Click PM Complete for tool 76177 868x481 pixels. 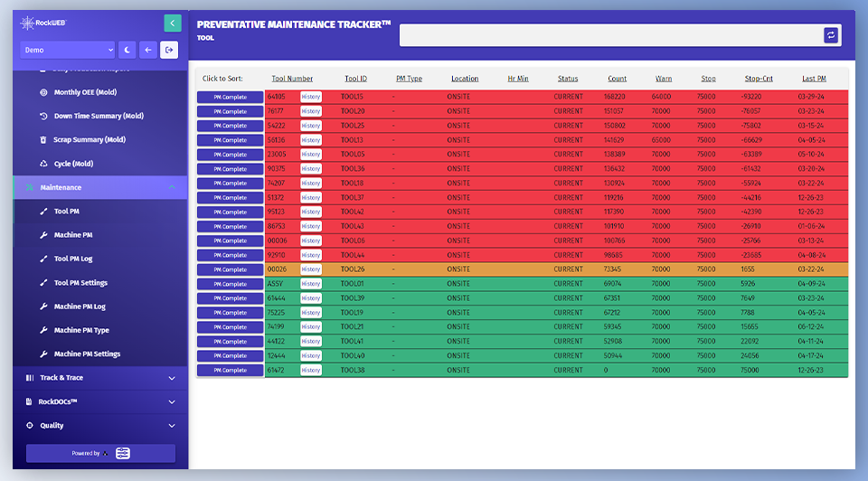(x=231, y=111)
